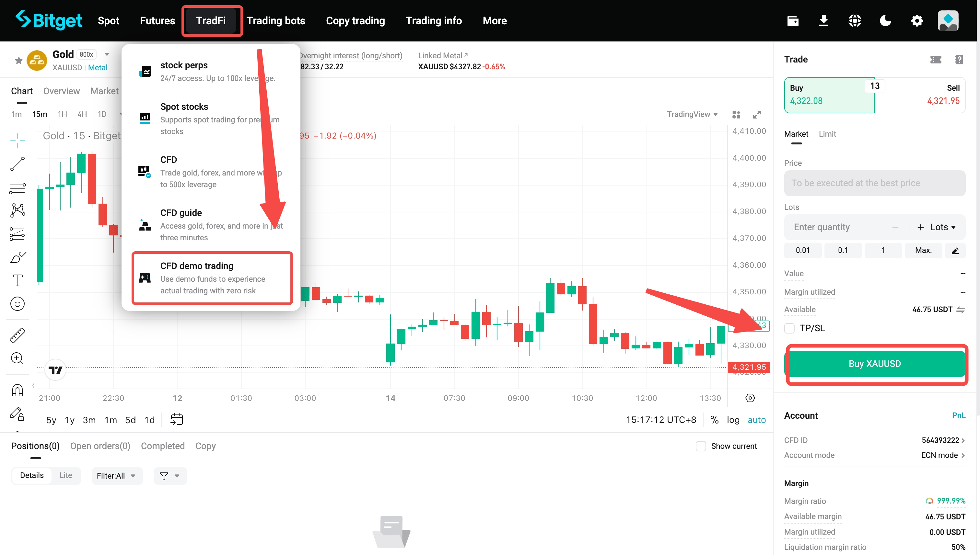Screen dimensions: 980x555
Task: Open the TradingView chart type dropdown
Action: (x=692, y=114)
